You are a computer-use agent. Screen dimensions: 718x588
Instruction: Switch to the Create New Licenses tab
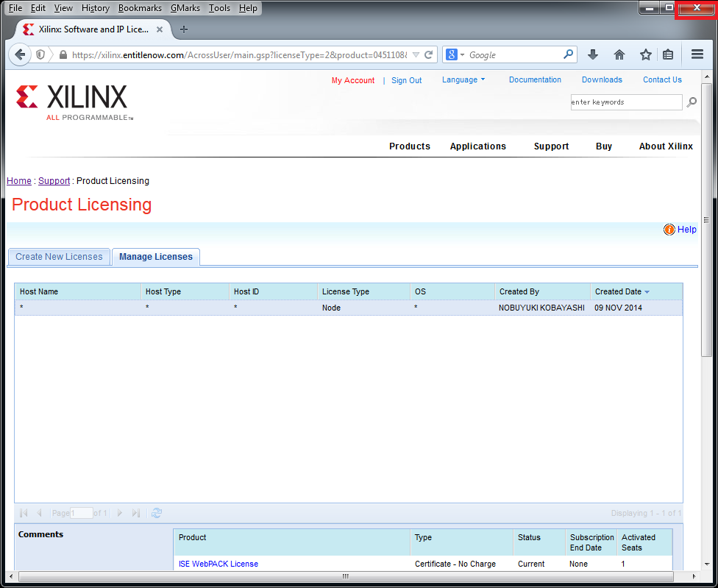59,257
